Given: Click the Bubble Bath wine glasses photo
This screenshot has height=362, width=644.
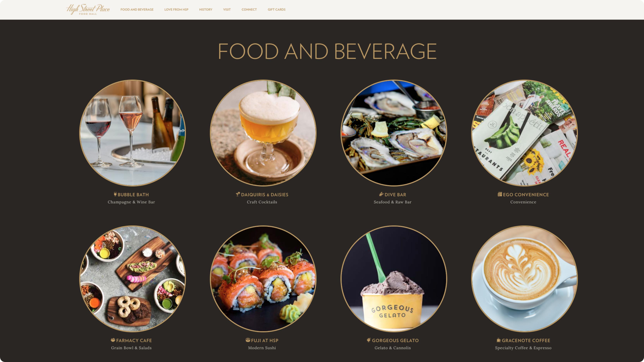Looking at the screenshot, I should [132, 133].
